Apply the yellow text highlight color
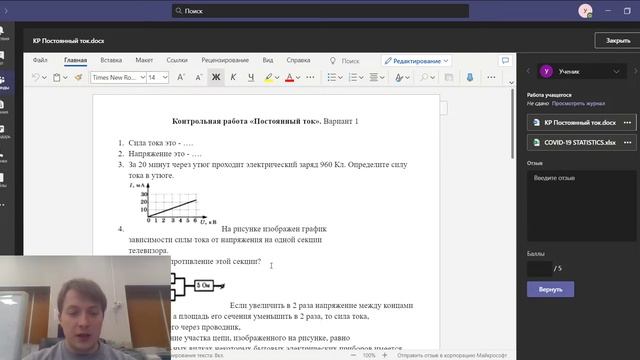This screenshot has height=360, width=640. pyautogui.click(x=268, y=77)
